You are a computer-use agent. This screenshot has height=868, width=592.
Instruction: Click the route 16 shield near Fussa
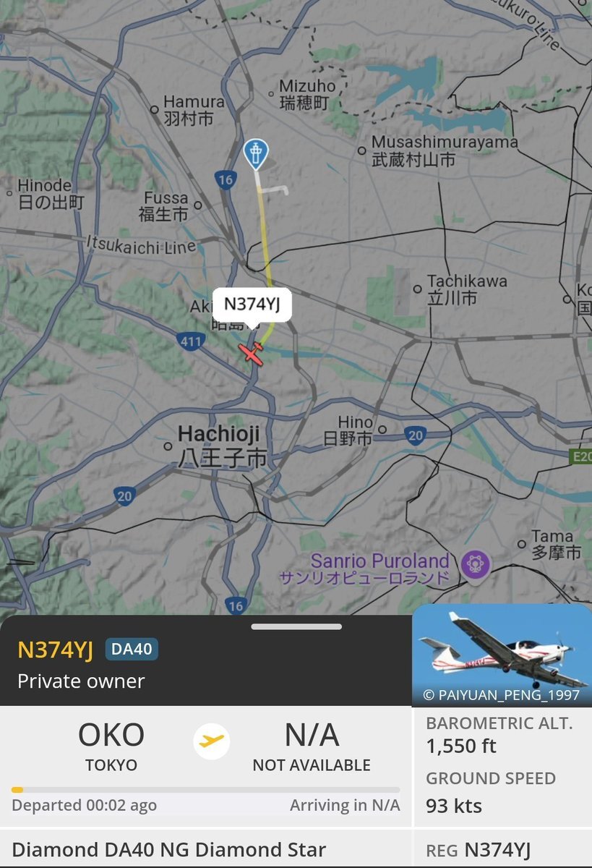(x=226, y=179)
